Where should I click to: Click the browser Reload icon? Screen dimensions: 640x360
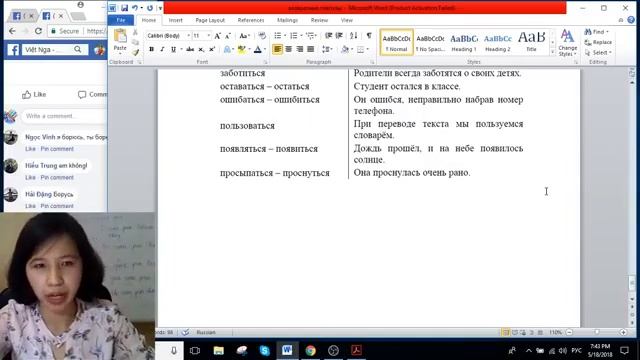click(x=38, y=31)
